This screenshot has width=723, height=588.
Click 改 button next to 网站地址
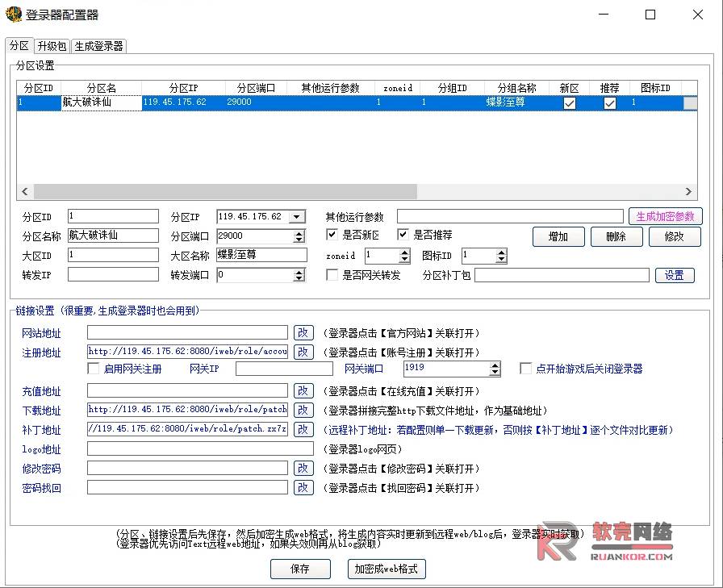tap(303, 332)
